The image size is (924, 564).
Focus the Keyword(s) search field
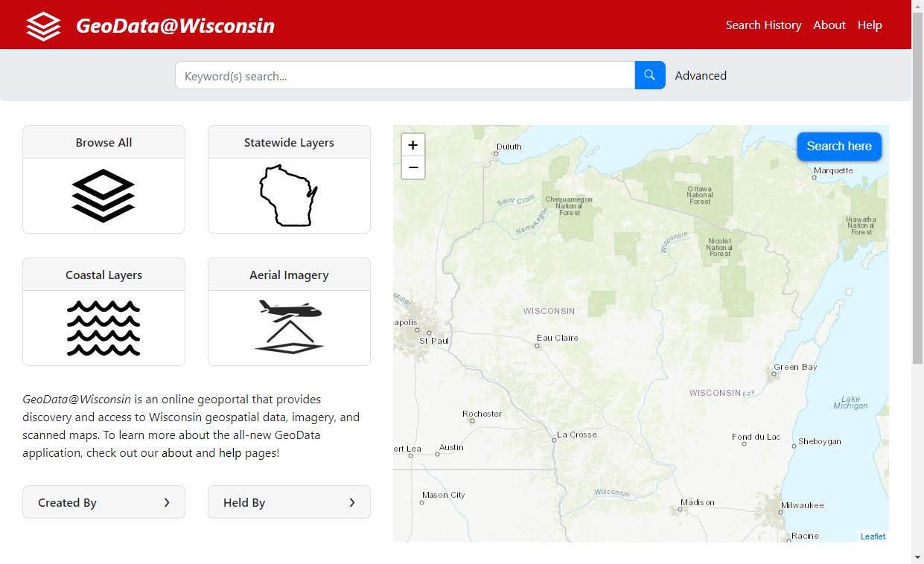pos(404,75)
